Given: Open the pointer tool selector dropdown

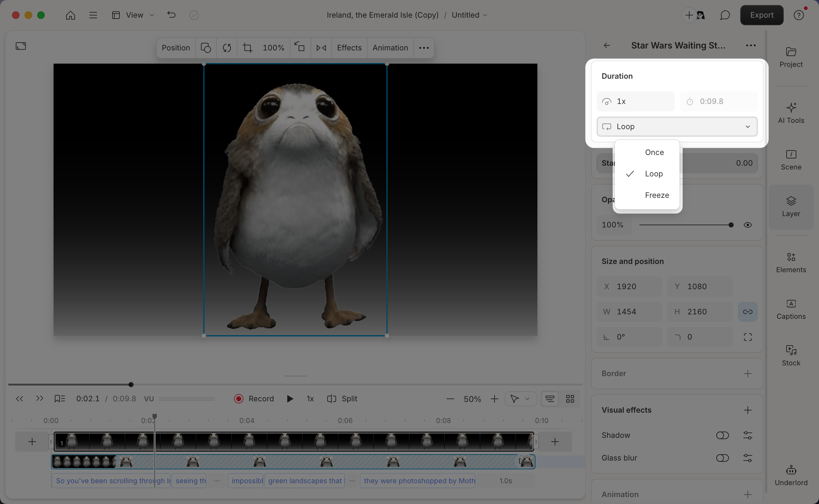Looking at the screenshot, I should (x=520, y=399).
